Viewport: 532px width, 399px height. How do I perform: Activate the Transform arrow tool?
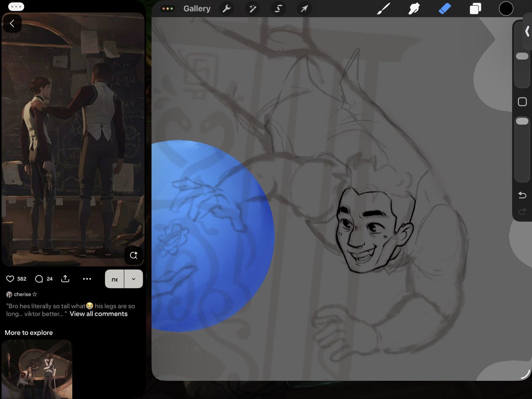pos(304,8)
